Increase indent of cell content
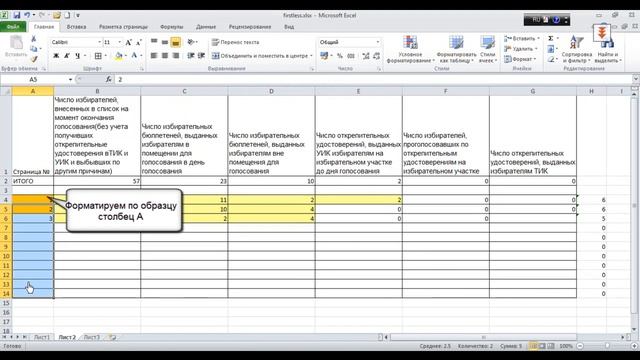The image size is (640, 360). click(201, 56)
